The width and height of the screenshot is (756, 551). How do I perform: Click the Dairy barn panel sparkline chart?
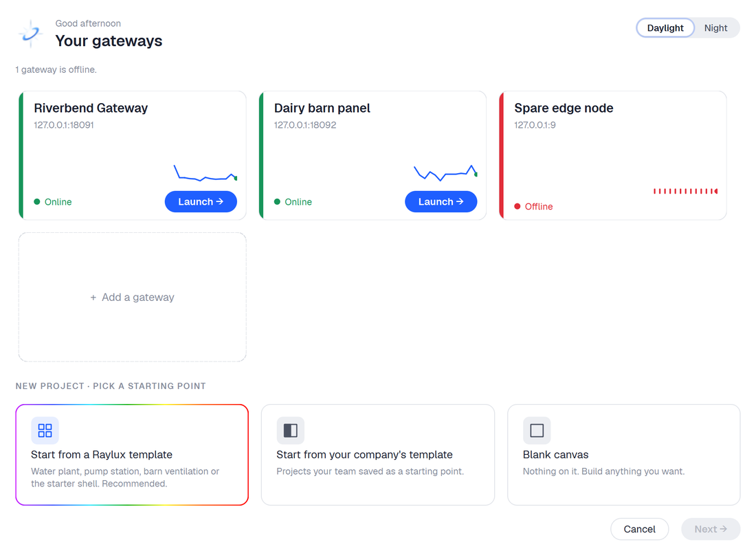point(445,173)
